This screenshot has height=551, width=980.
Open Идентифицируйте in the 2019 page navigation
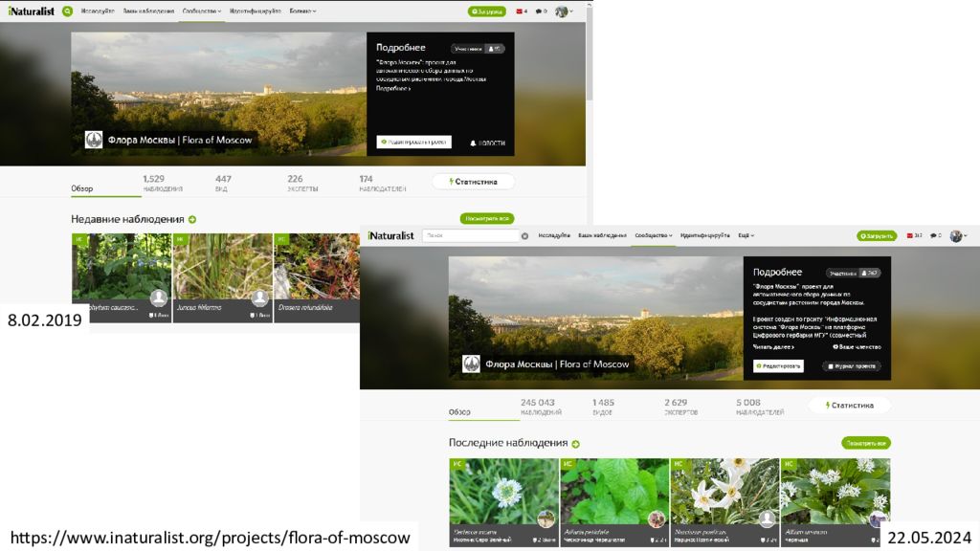[x=256, y=11]
